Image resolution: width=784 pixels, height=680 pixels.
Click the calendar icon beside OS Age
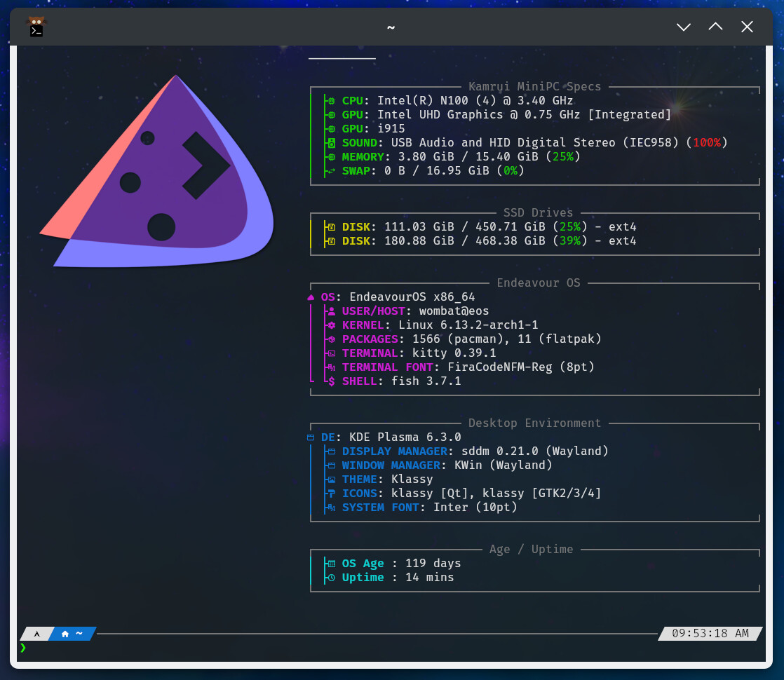pos(332,564)
